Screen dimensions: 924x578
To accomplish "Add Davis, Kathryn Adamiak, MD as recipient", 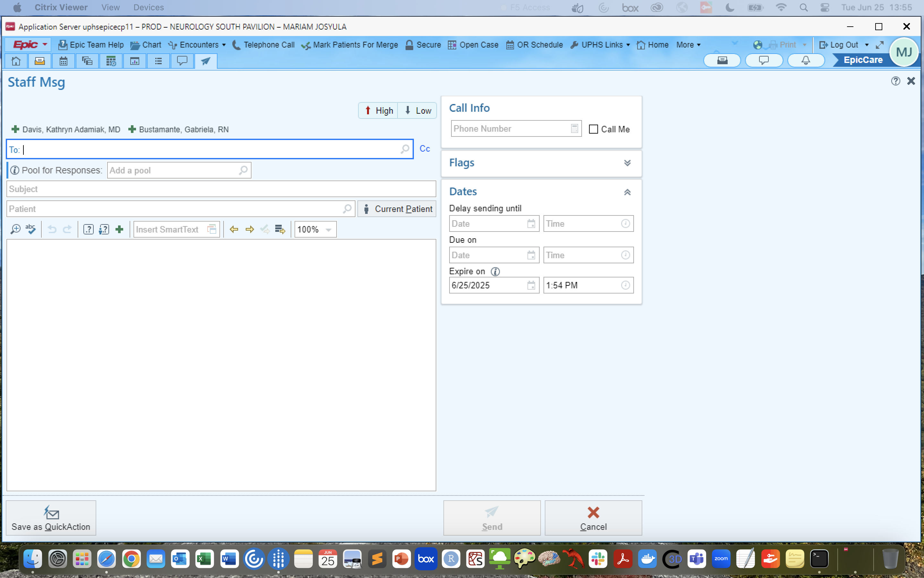I will [66, 129].
